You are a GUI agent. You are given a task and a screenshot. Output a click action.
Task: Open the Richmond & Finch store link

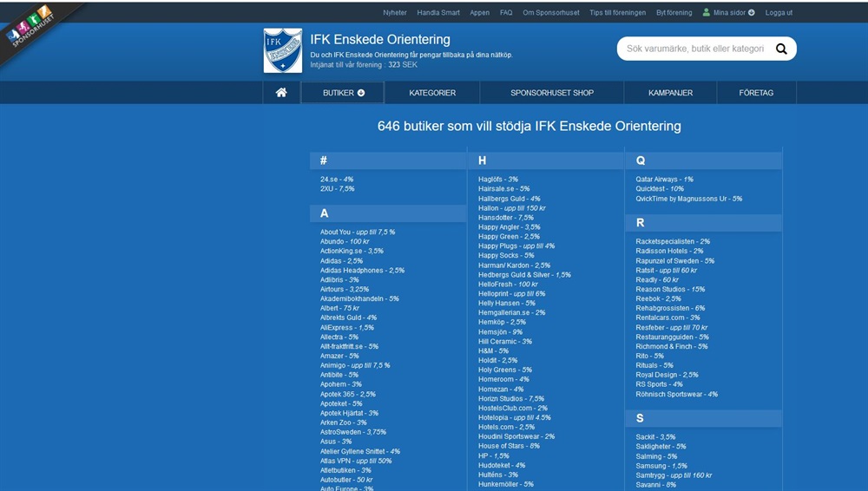click(672, 346)
